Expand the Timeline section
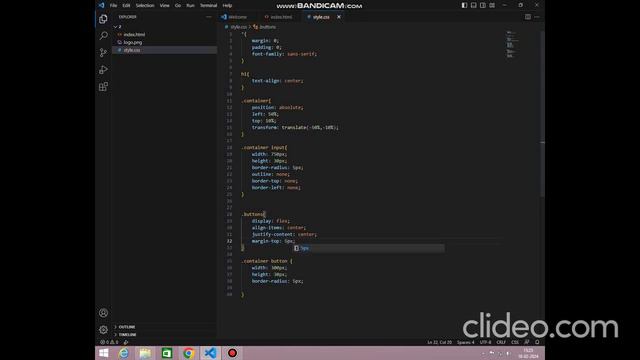Image resolution: width=640 pixels, height=360 pixels. tap(127, 335)
